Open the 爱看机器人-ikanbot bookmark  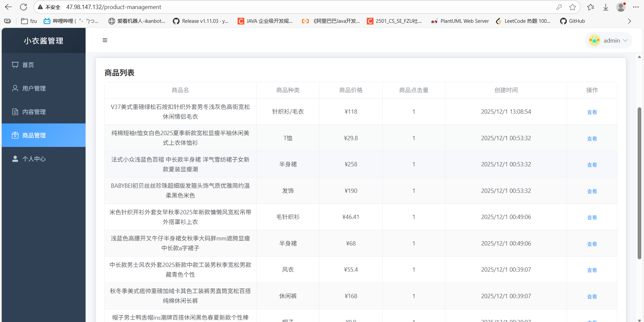137,21
